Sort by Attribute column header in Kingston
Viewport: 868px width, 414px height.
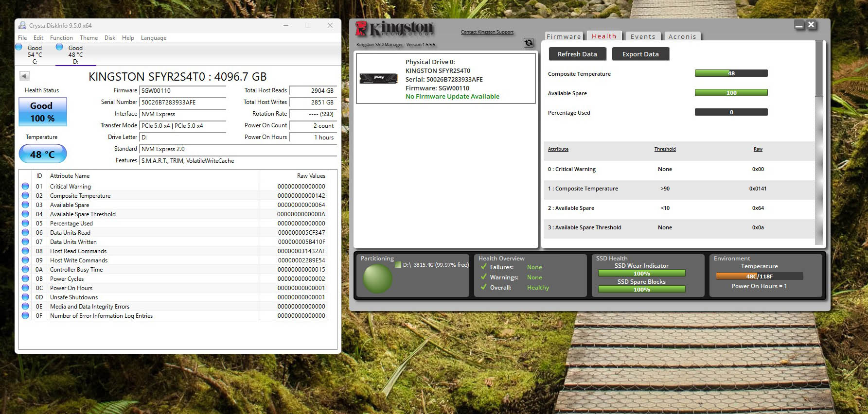558,149
